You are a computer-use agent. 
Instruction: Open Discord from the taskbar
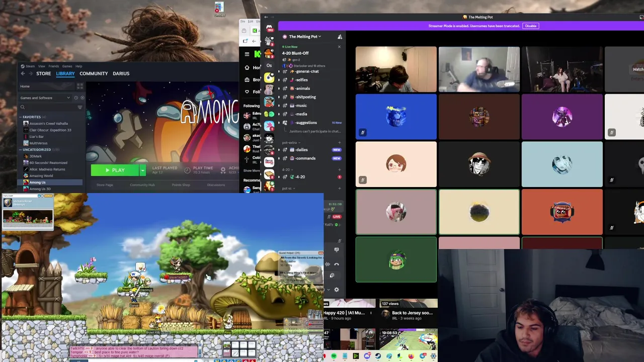[367, 356]
